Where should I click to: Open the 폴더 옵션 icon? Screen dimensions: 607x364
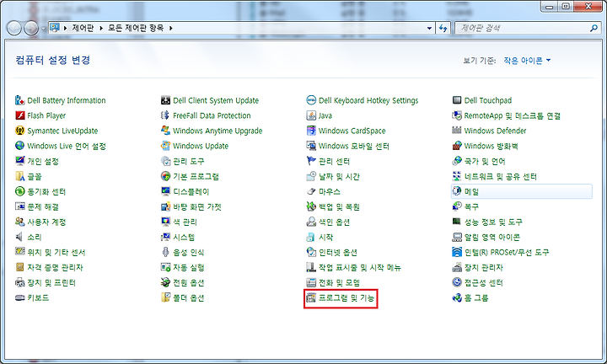point(166,297)
